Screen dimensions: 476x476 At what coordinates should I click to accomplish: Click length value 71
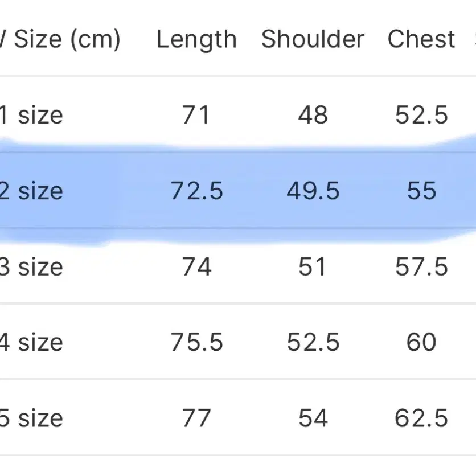pos(196,115)
